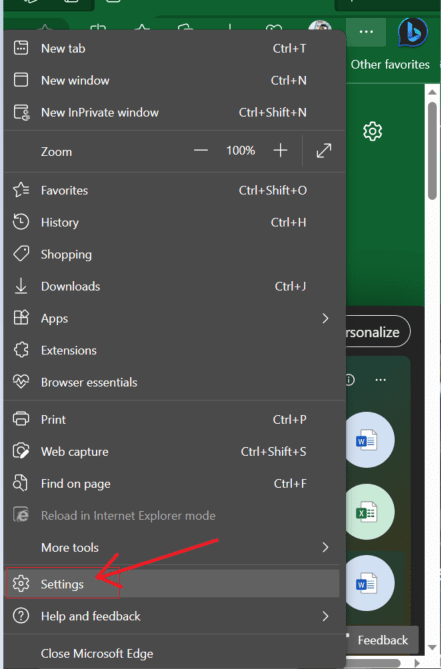Open Other favorites folder
Viewport: 441px width, 669px height.
pos(390,64)
